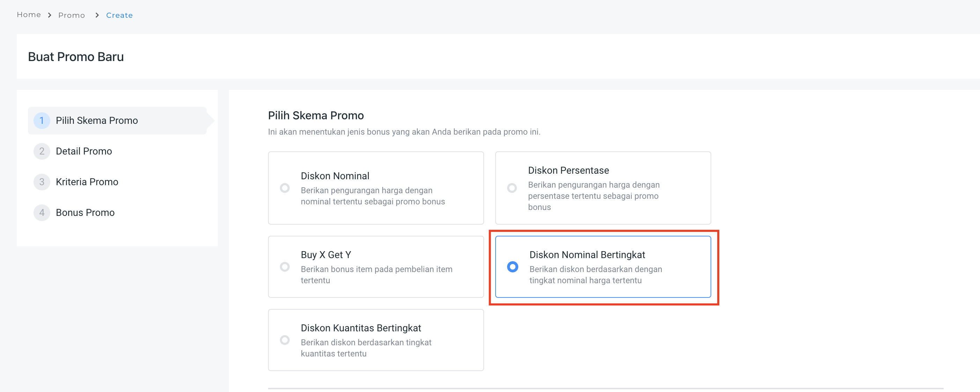Open Pilih Skema Promo step
Screen dimensions: 980x392
pyautogui.click(x=97, y=121)
